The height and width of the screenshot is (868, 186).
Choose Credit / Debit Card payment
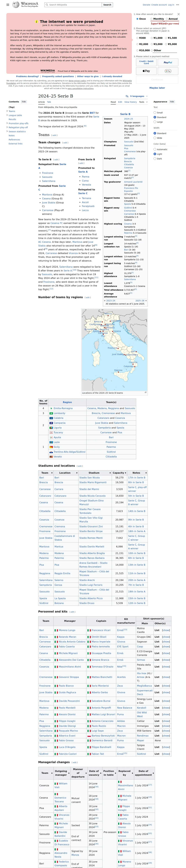[146, 62]
